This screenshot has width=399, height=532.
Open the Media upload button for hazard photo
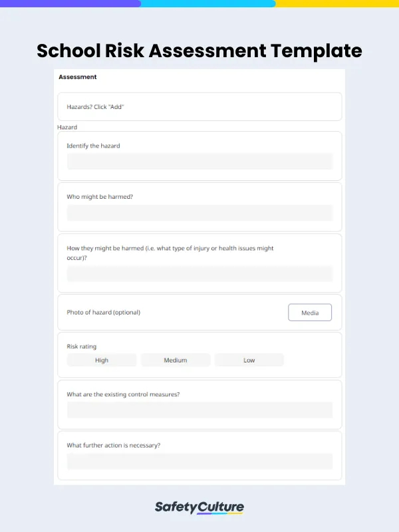[x=310, y=313]
